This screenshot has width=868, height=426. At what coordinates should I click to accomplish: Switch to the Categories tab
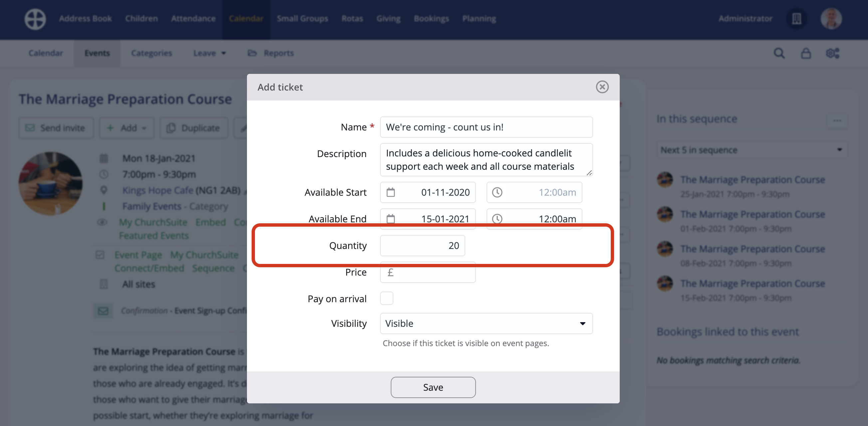click(151, 53)
